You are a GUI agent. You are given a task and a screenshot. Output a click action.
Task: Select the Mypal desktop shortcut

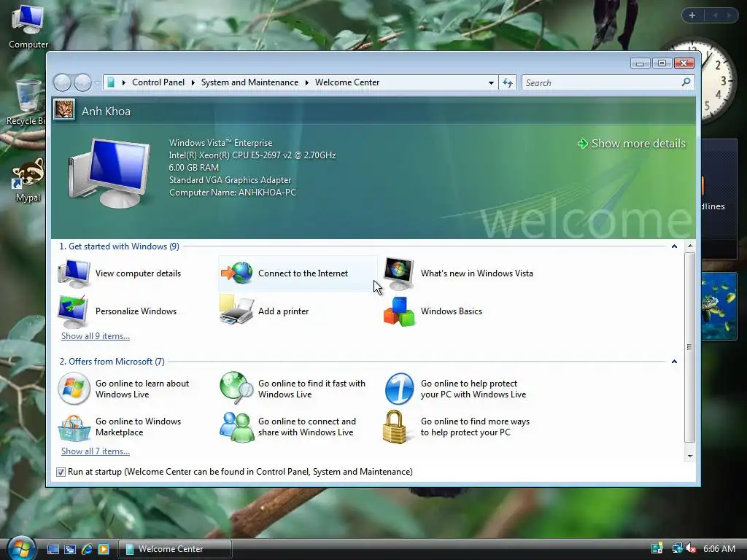pos(28,180)
